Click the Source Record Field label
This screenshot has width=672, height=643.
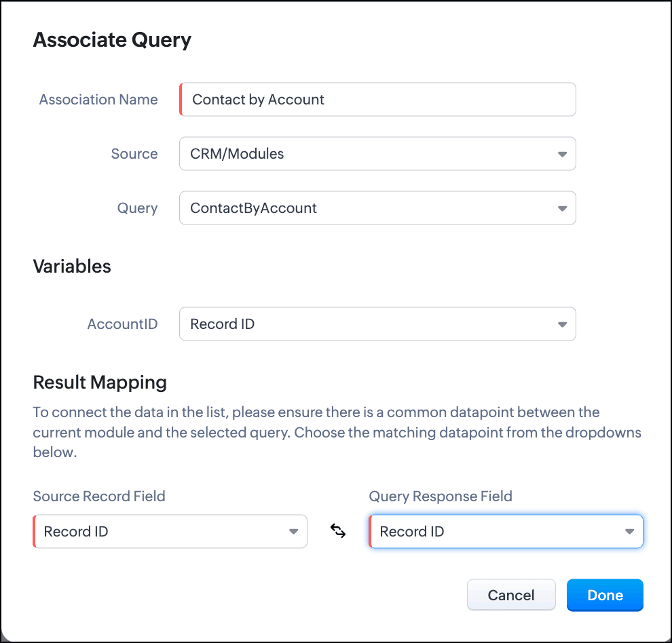click(99, 496)
